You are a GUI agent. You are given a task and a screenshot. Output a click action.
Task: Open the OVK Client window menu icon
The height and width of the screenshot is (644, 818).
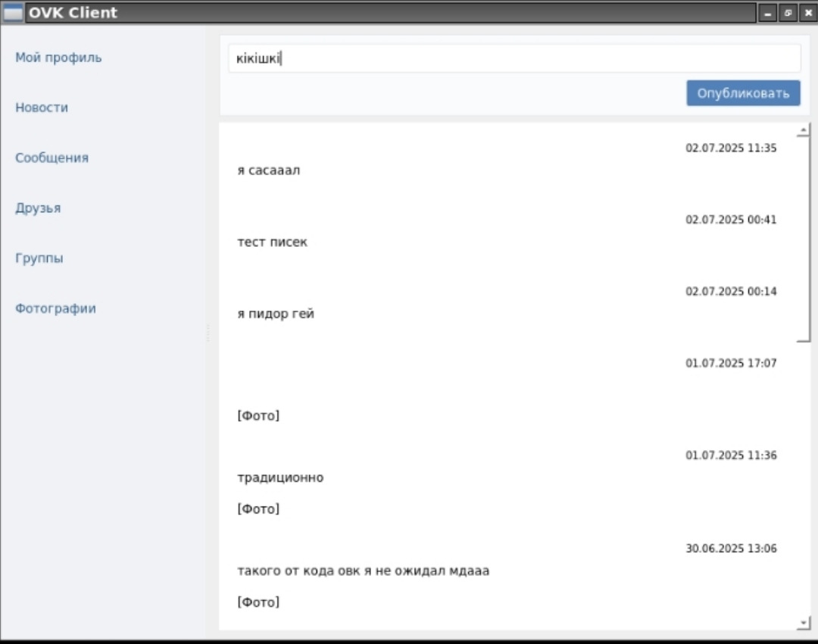coord(13,13)
